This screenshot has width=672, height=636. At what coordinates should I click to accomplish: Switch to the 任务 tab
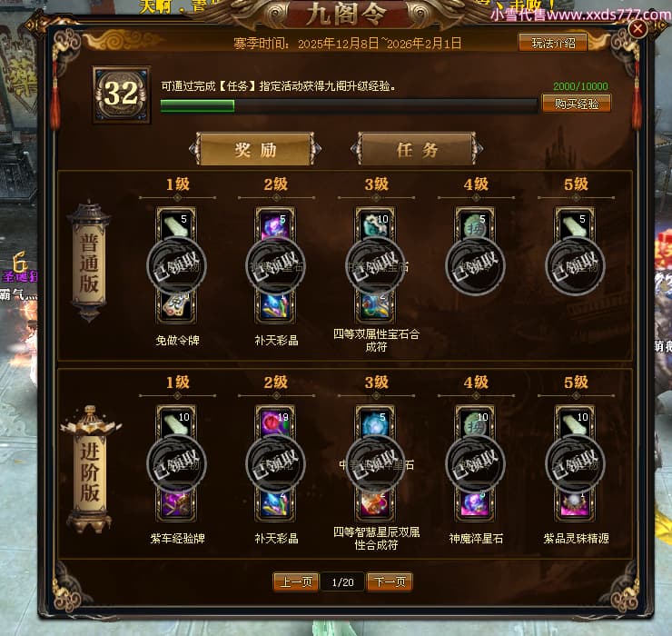(x=417, y=149)
